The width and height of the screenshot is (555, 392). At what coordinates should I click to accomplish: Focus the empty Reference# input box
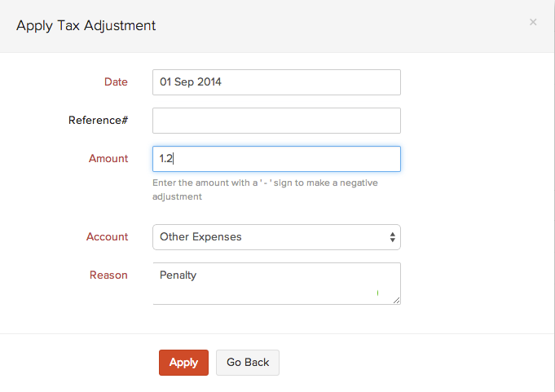tap(276, 121)
